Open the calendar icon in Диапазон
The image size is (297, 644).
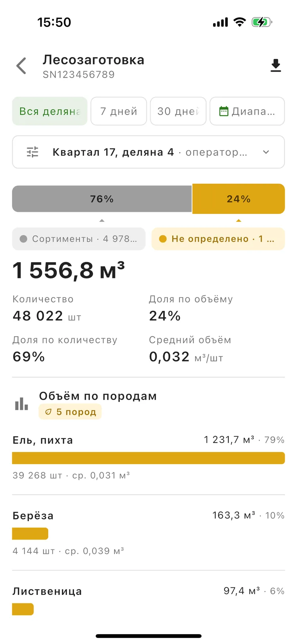224,111
